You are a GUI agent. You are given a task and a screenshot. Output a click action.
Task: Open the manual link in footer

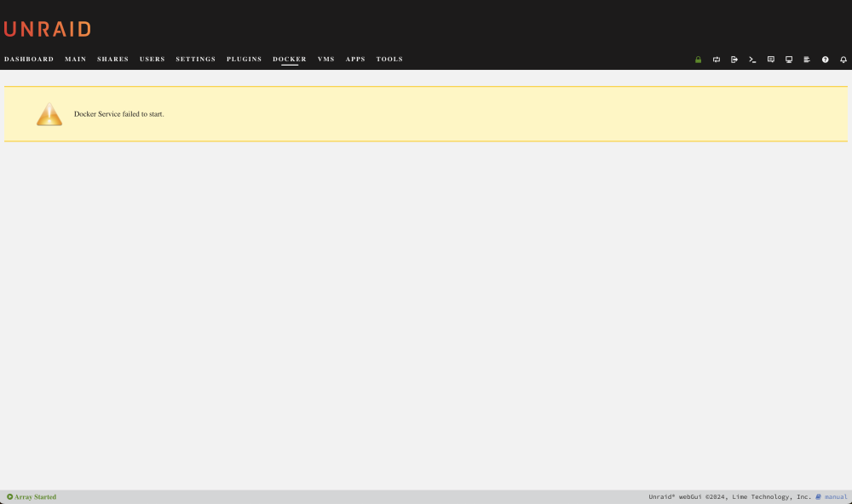[836, 496]
